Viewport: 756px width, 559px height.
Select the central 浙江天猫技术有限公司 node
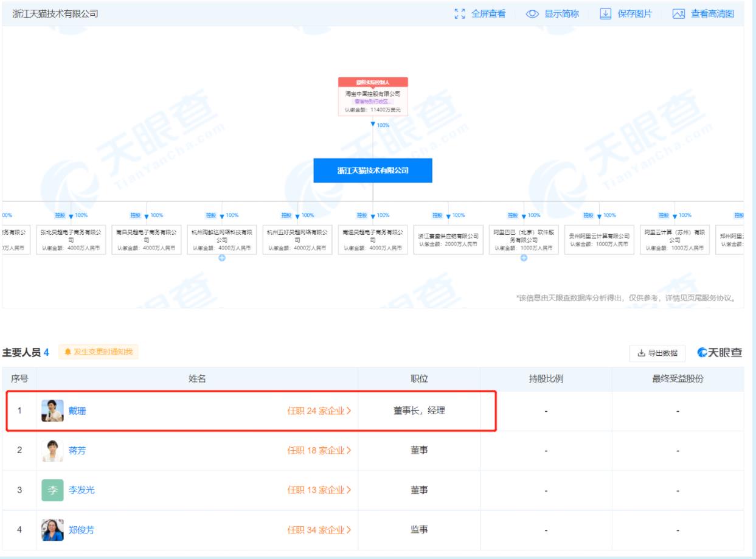pyautogui.click(x=373, y=170)
